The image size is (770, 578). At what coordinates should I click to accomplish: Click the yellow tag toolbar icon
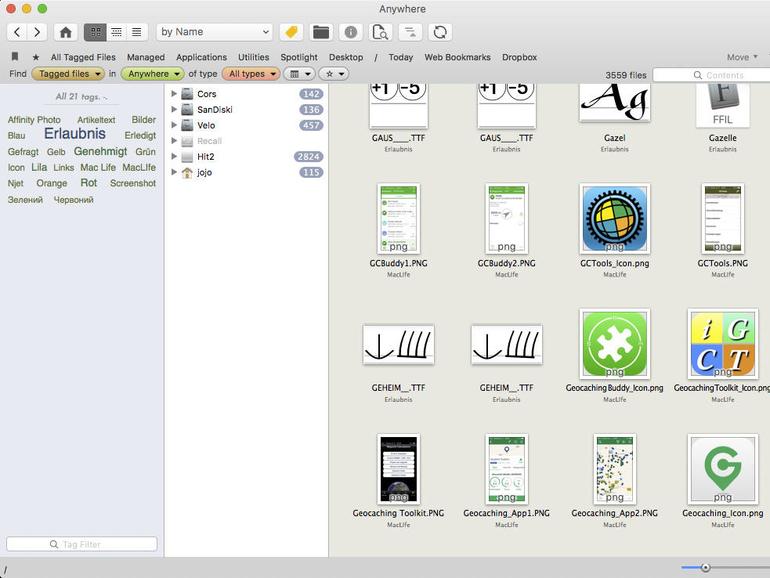click(291, 32)
